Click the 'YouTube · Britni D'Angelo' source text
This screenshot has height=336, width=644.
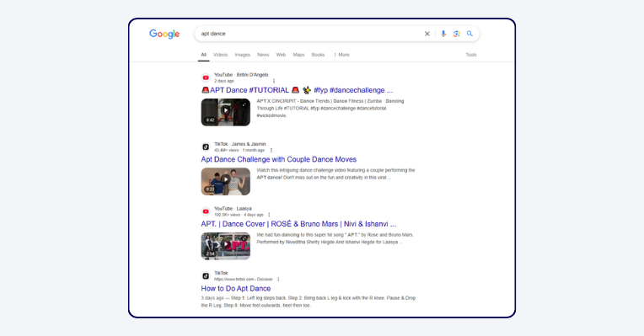pos(241,75)
